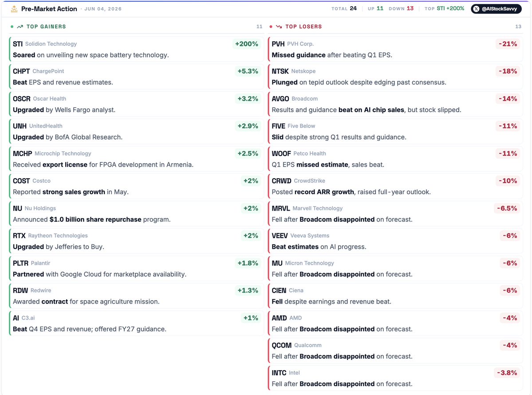Viewport: 532px width, 395px height.
Task: Click the NU ticker symbol
Action: click(x=17, y=208)
